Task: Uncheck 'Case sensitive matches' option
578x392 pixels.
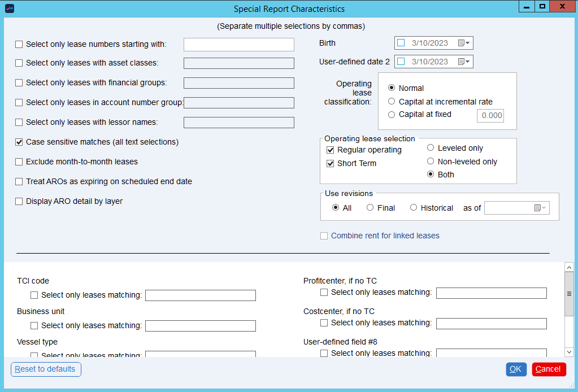Action: tap(19, 142)
